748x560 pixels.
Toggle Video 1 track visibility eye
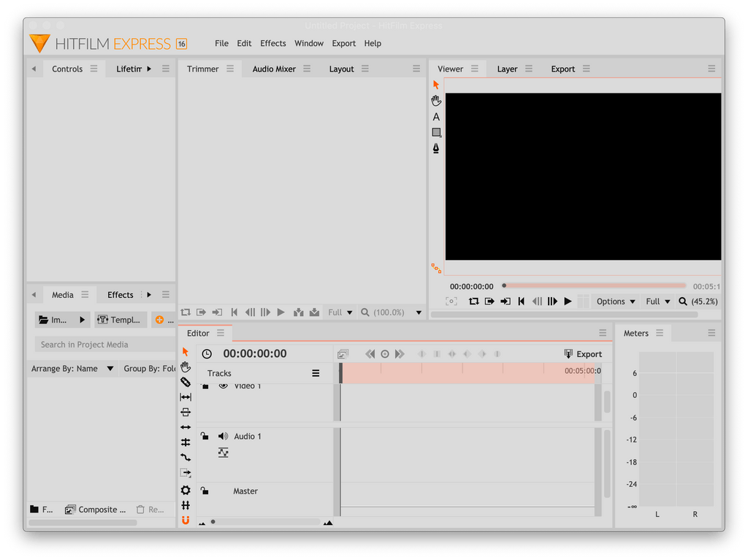coord(223,386)
